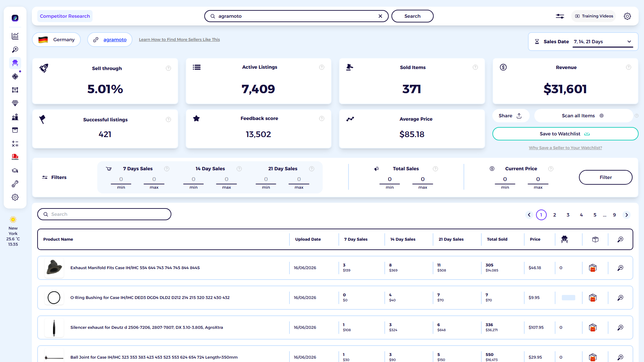The height and width of the screenshot is (362, 644).
Task: Save seller to Watchlist
Action: [x=565, y=134]
